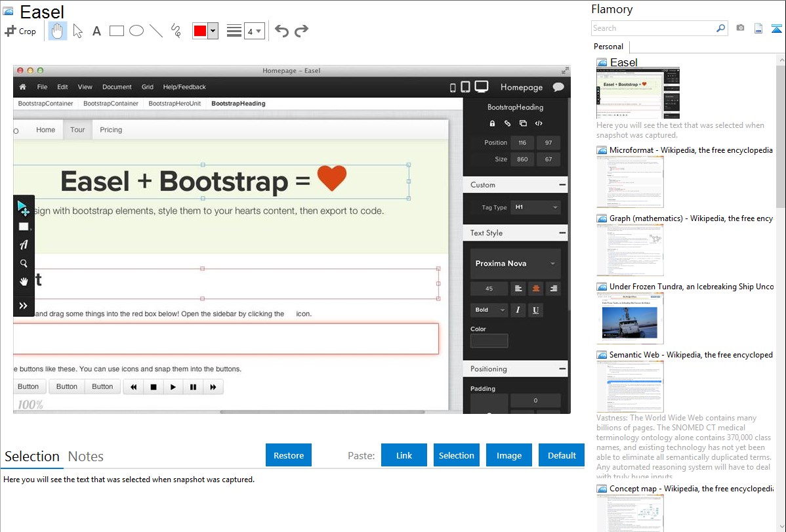Open the Under Frozen Tundra thumbnail
The width and height of the screenshot is (786, 532).
point(630,318)
